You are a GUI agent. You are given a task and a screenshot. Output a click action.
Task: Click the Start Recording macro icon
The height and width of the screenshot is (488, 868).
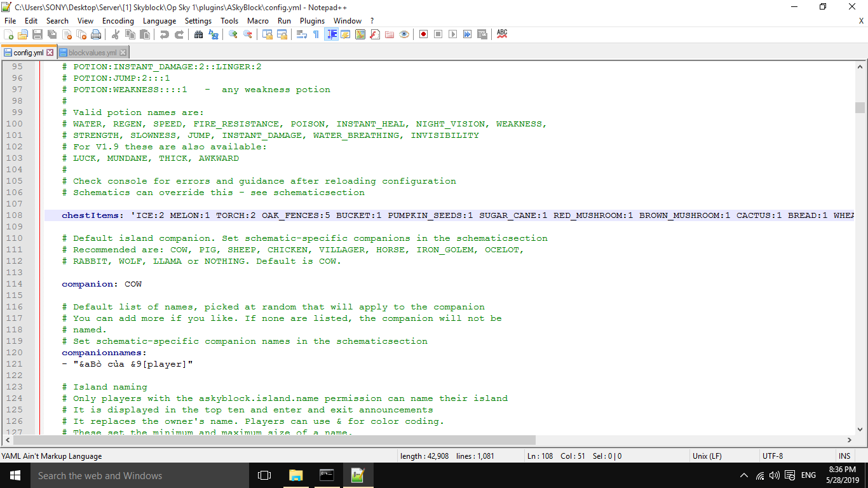click(423, 34)
